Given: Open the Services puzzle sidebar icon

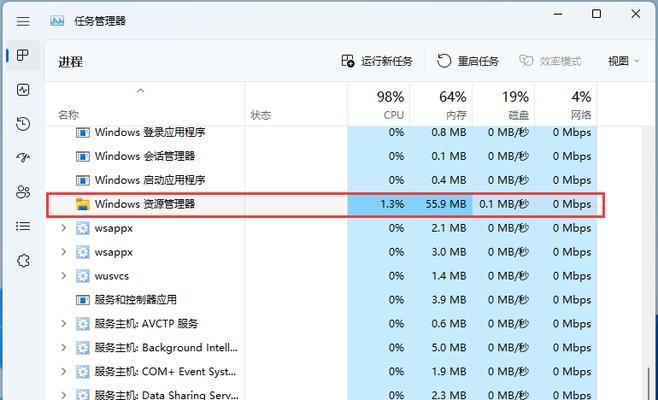Looking at the screenshot, I should [23, 261].
